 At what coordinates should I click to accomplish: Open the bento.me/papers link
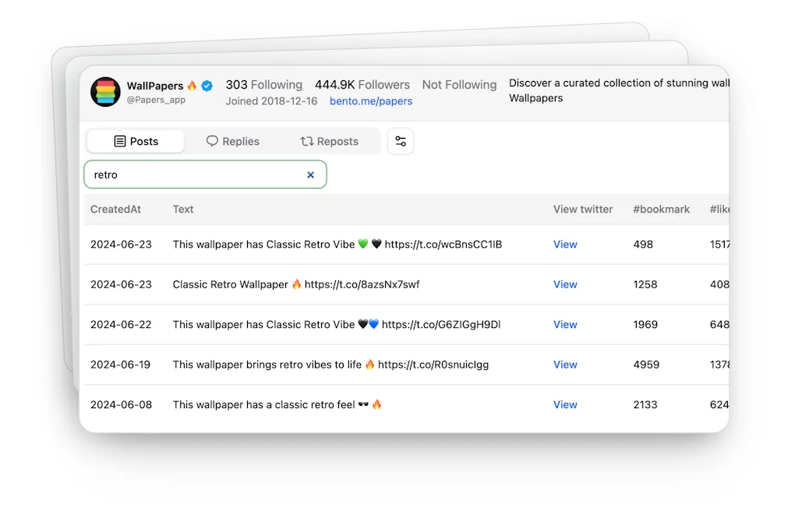pos(371,101)
